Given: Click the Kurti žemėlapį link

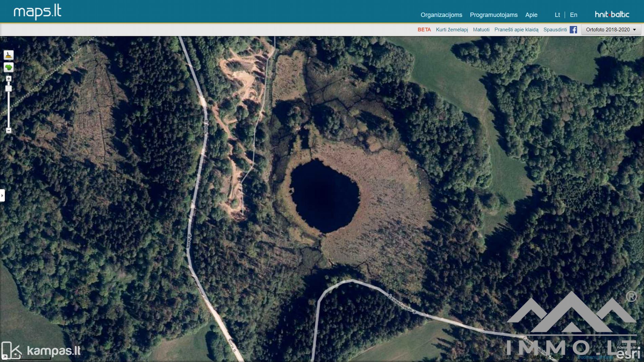Looking at the screenshot, I should [x=452, y=29].
